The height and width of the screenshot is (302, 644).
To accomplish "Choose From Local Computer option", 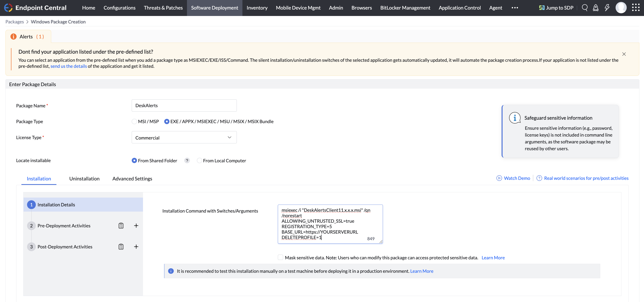I will click(x=199, y=161).
